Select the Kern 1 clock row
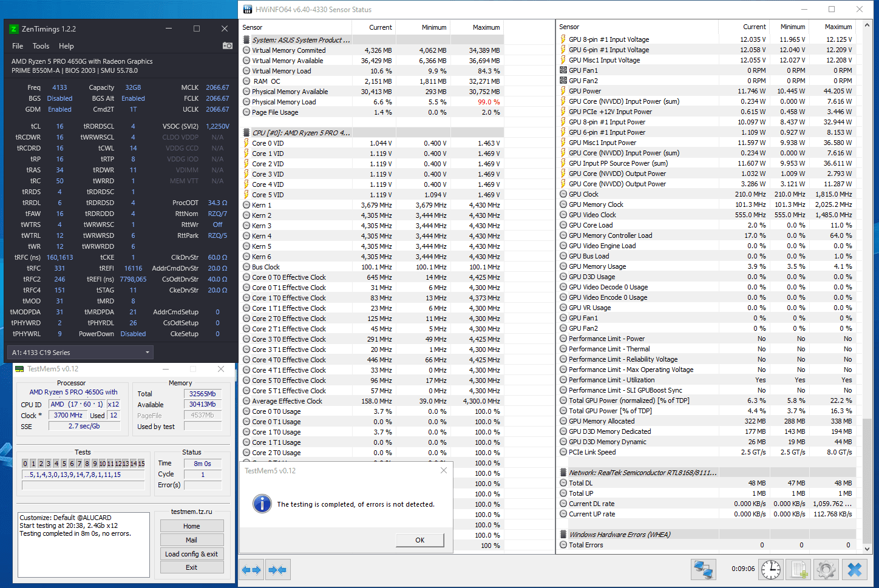879x588 pixels. tap(372, 205)
